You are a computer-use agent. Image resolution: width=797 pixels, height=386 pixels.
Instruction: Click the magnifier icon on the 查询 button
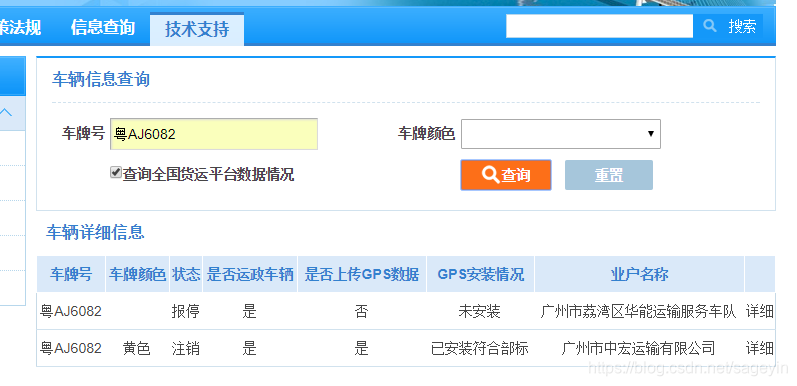pyautogui.click(x=490, y=174)
